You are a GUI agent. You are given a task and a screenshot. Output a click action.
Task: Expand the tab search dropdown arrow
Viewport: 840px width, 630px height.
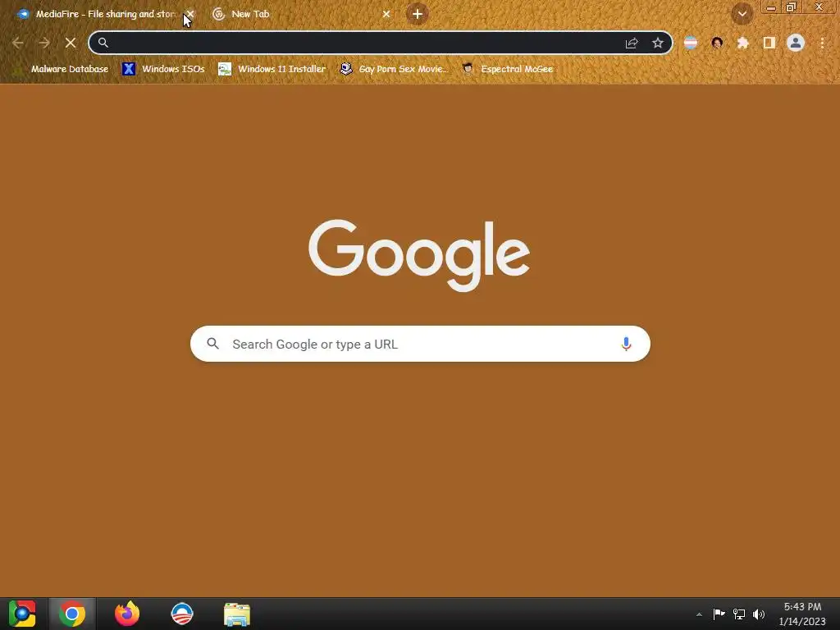742,14
